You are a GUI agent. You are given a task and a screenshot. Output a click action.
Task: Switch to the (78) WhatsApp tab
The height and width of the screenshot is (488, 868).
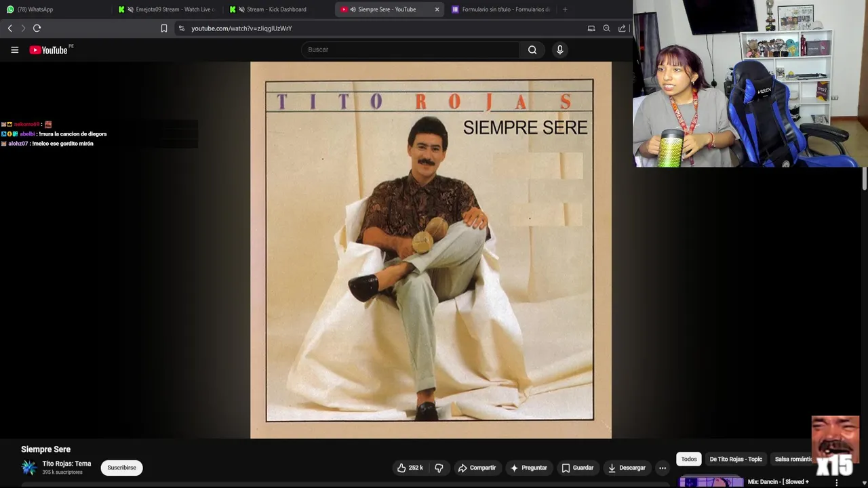[x=54, y=9]
